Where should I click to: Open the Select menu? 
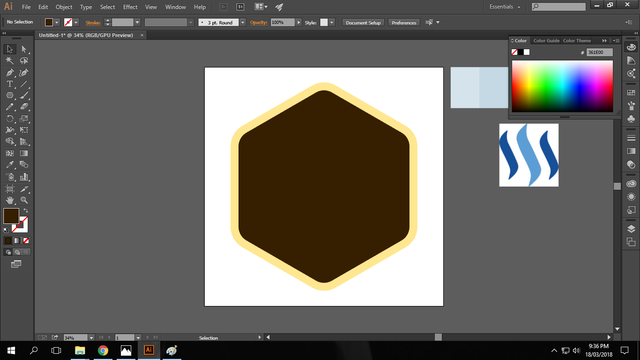point(107,7)
